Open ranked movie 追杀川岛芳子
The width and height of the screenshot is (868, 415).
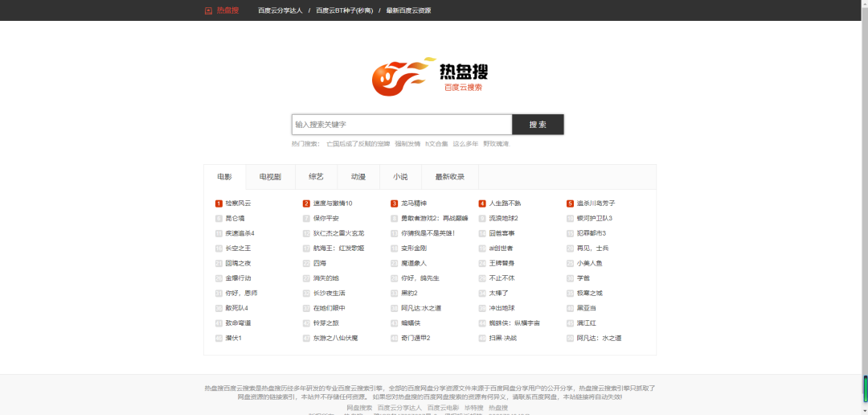coord(596,203)
